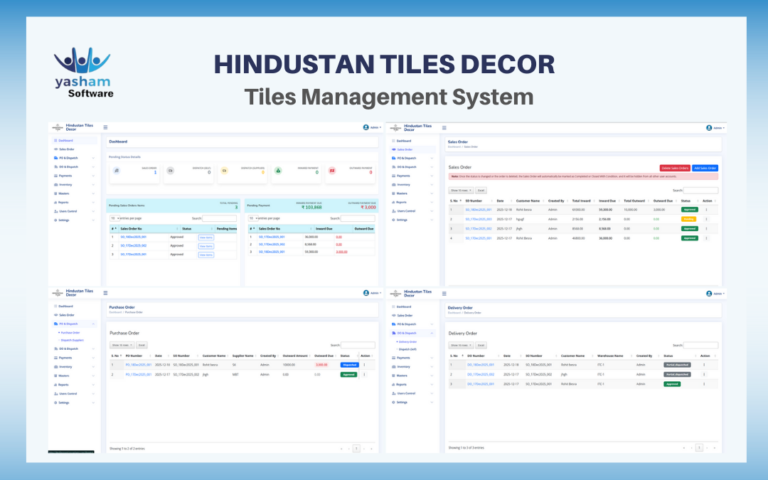Image resolution: width=768 pixels, height=480 pixels.
Task: Click page 1 in Purchase Order pagination
Action: [x=355, y=449]
